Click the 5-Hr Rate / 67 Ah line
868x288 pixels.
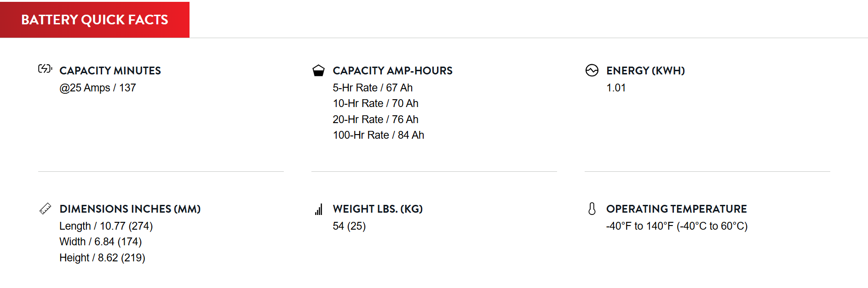tap(373, 88)
